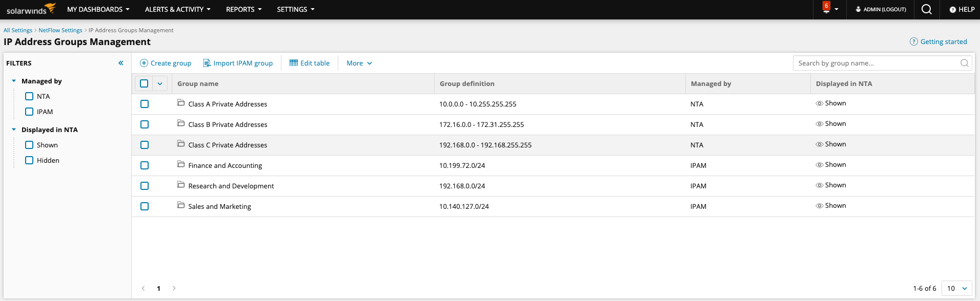
Task: Collapse the Displayed in NTA filter section
Action: tap(14, 130)
